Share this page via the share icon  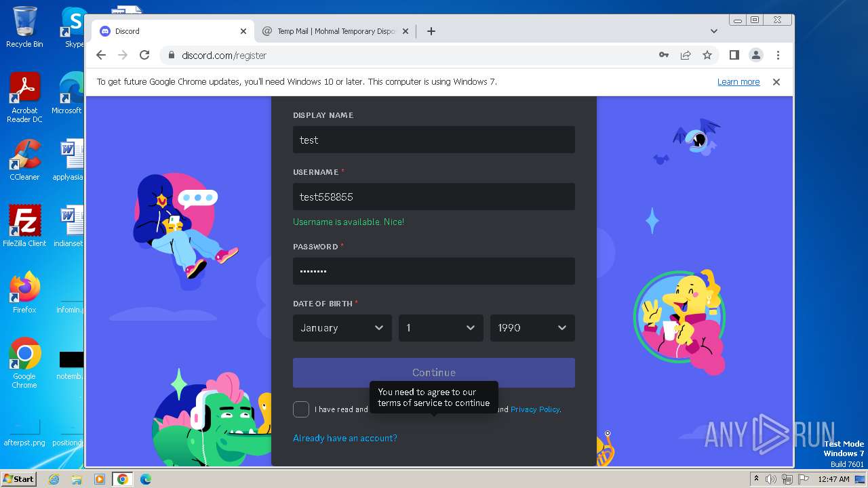click(x=686, y=55)
